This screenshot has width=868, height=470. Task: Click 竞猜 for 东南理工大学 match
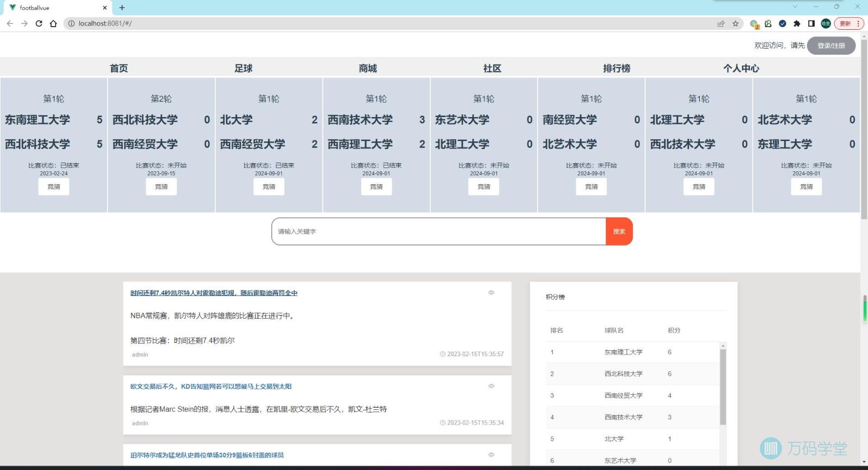click(x=54, y=186)
